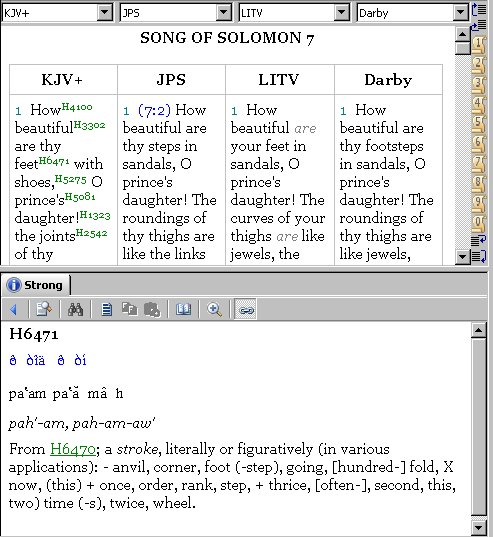Click the dictionary pane scroll-up arrow
This screenshot has height=537, width=493.
(x=478, y=330)
